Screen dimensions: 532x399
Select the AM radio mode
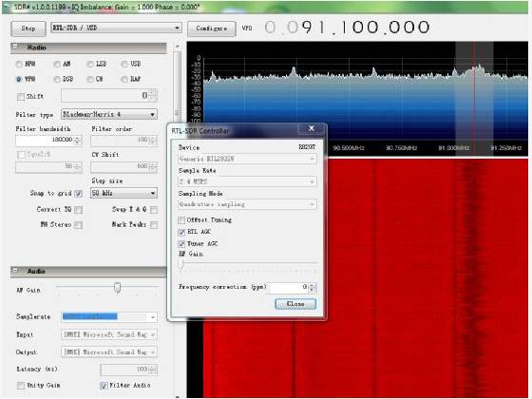tap(57, 64)
